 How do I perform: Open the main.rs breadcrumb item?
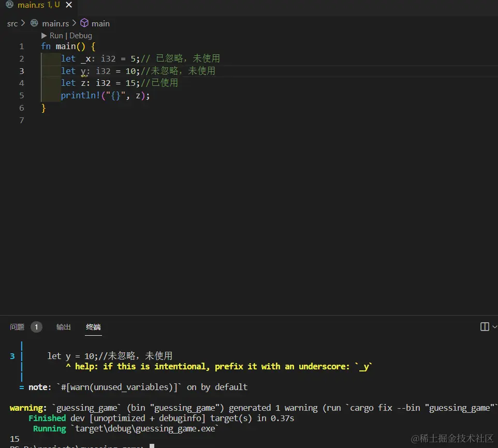55,23
